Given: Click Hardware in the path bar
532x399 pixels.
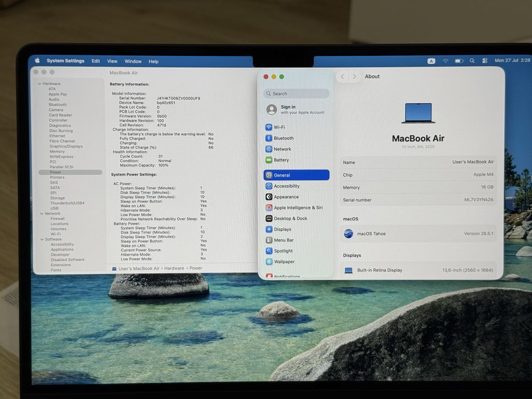Looking at the screenshot, I should click(x=174, y=268).
